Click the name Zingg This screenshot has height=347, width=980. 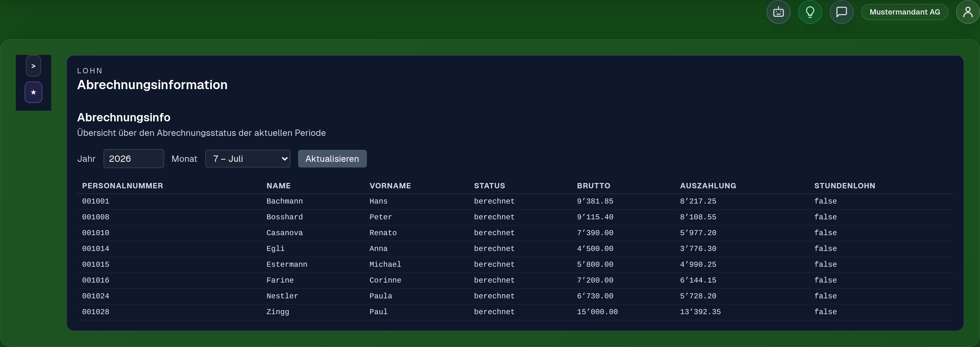(x=278, y=312)
